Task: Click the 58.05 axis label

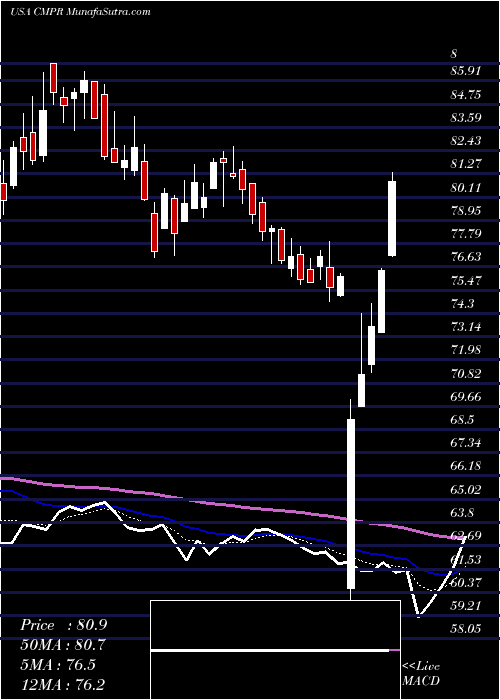Action: point(466,629)
